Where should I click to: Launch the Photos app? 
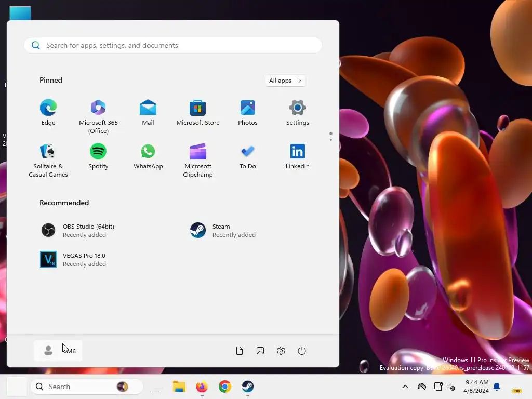click(x=248, y=113)
